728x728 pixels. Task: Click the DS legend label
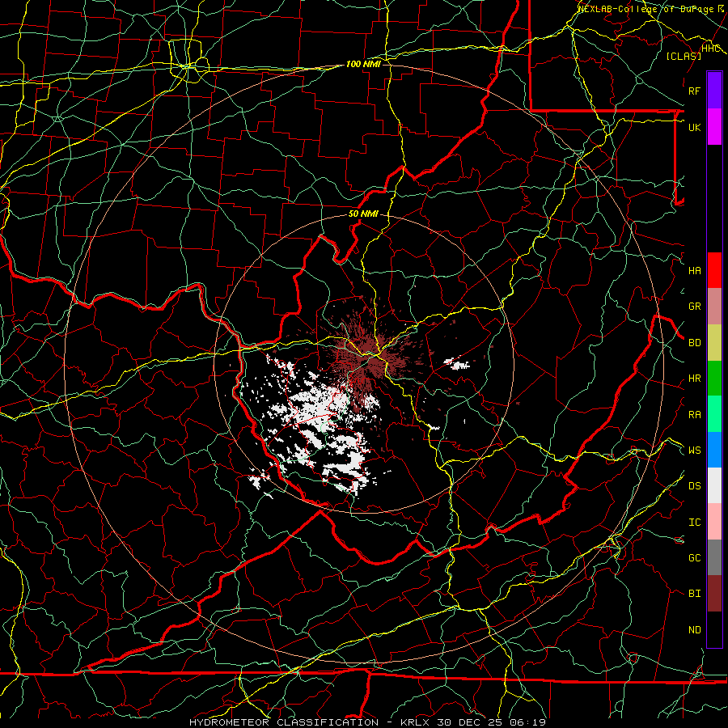pyautogui.click(x=695, y=486)
